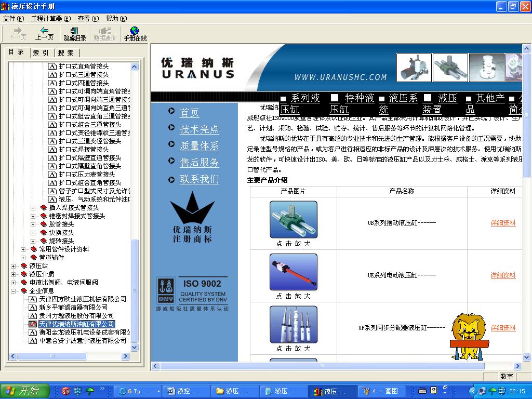The image size is (532, 399).
Task: Click the tree panel vertical scrollbar thumb
Action: [x=135, y=291]
